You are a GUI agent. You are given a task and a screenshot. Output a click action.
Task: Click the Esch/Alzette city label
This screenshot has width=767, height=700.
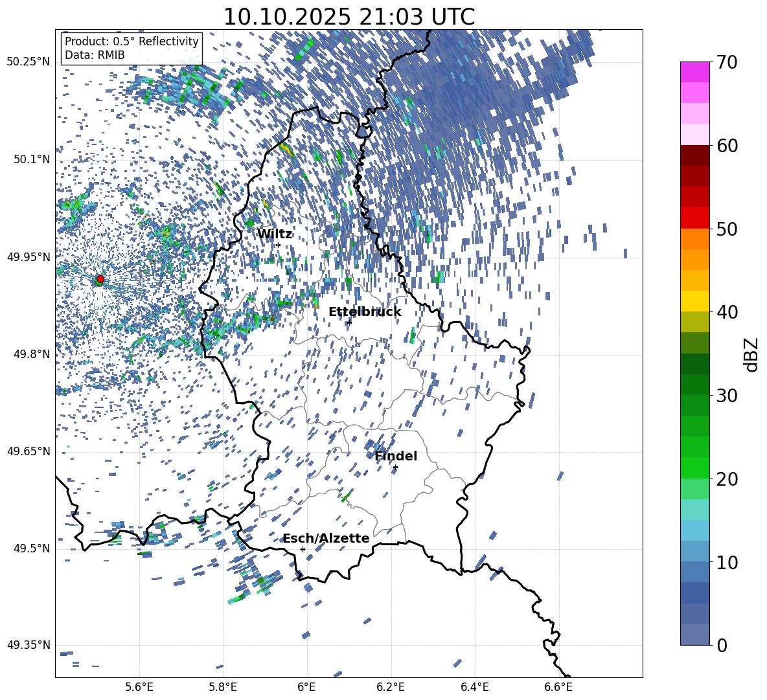click(326, 538)
